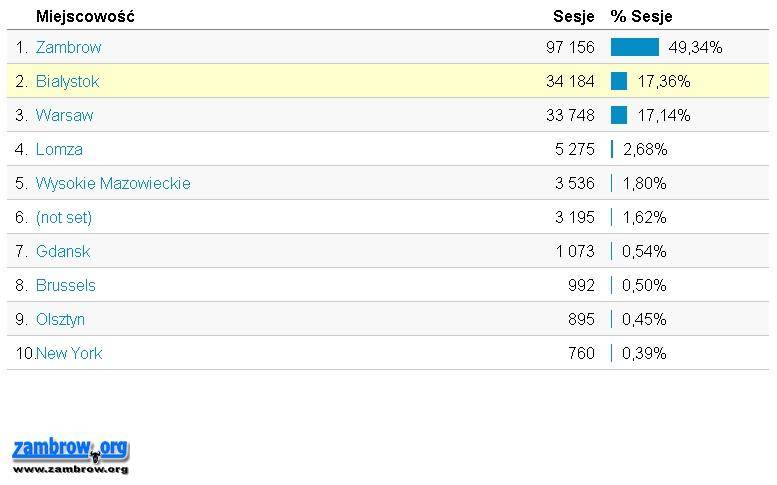This screenshot has width=777, height=485.
Task: Select the Warsaw link
Action: (64, 115)
